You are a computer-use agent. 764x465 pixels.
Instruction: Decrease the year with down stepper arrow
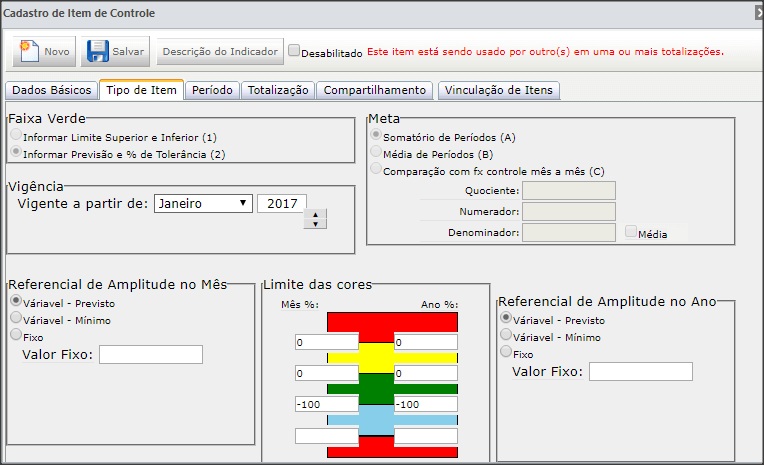(x=315, y=224)
